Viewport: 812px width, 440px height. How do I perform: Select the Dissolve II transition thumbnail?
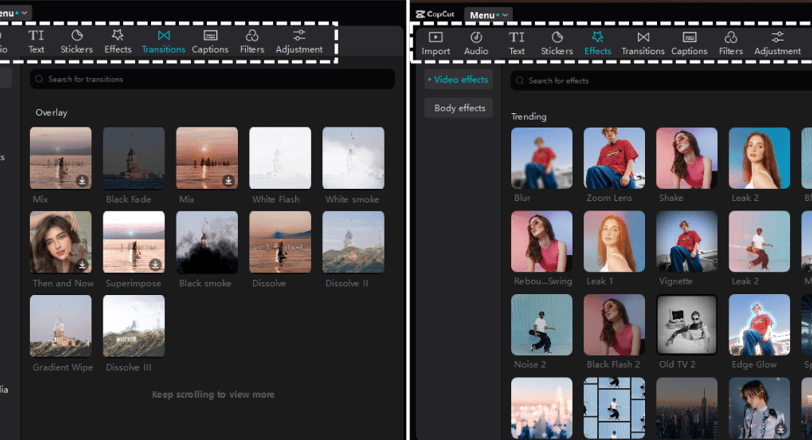tap(353, 242)
